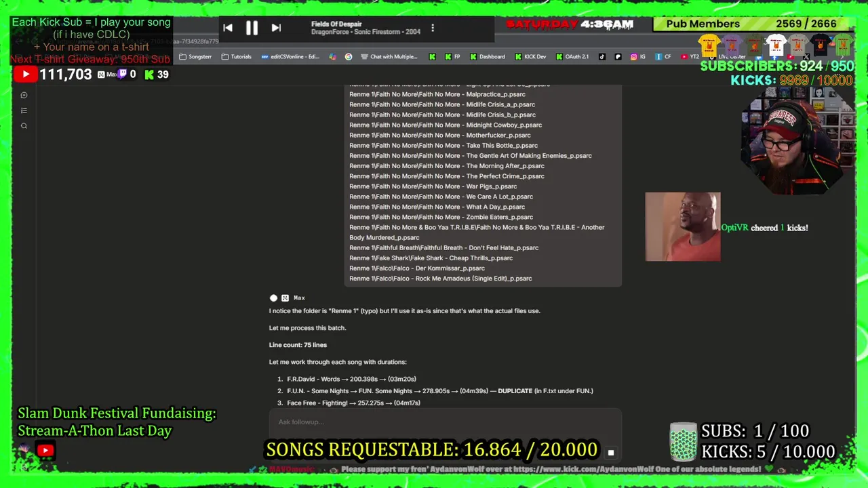Open the KICK Dev bookmark

[530, 57]
